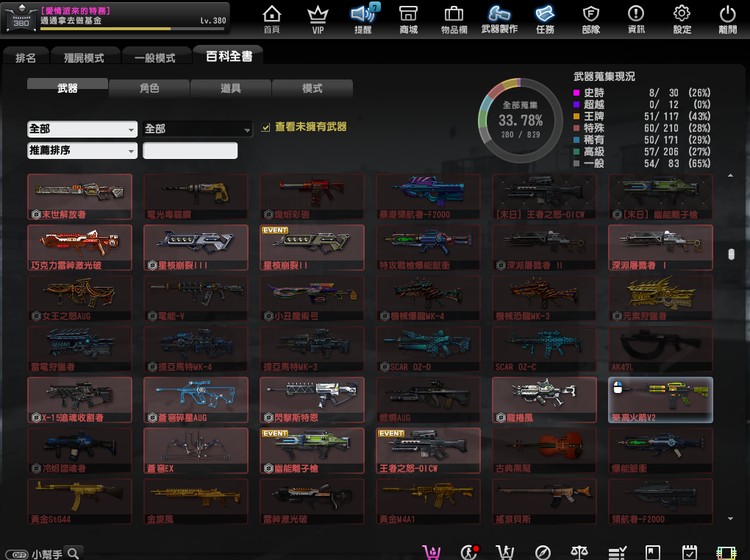Viewport: 750px width, 560px height.
Task: Click the pink shopping cart icon
Action: 432,552
